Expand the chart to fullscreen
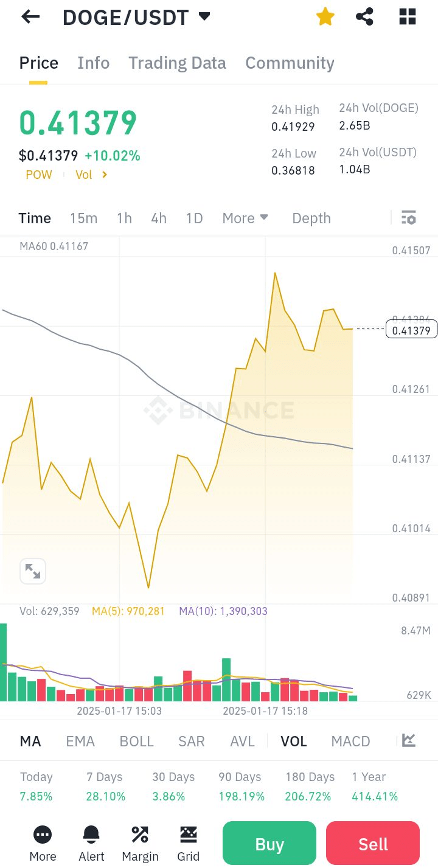 33,571
